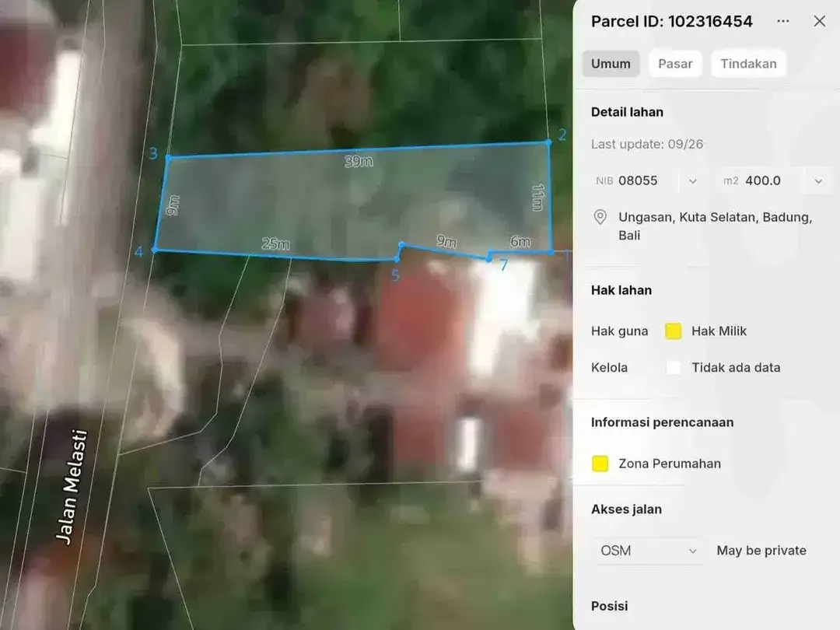Click the May be private note
840x630 pixels.
pyautogui.click(x=761, y=551)
